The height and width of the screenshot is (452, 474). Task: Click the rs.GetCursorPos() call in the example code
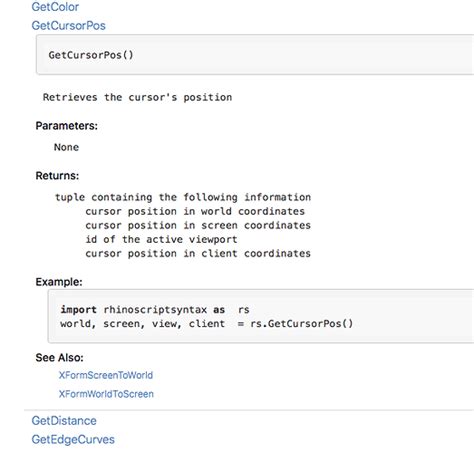[x=301, y=324]
